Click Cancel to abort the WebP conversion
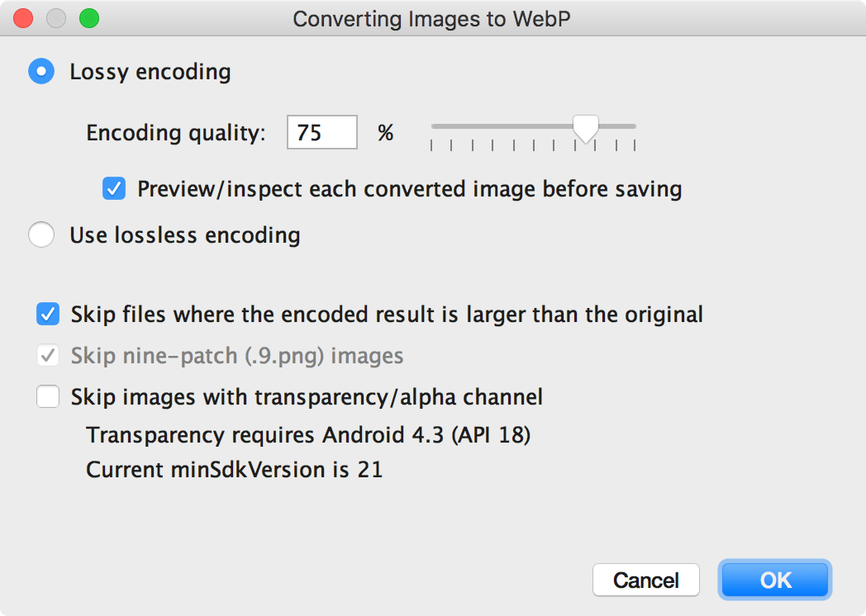The width and height of the screenshot is (866, 616). tap(646, 580)
